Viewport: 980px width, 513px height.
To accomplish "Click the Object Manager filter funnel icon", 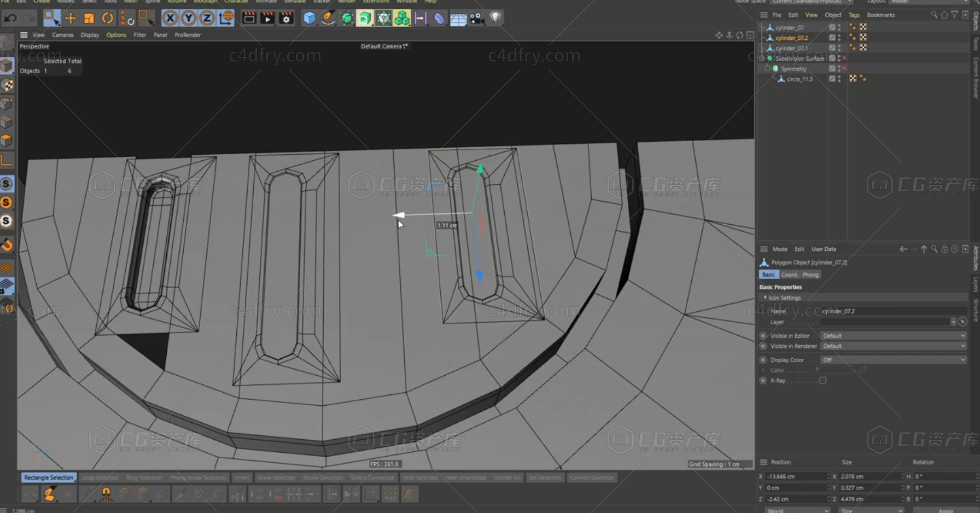I will coord(954,15).
